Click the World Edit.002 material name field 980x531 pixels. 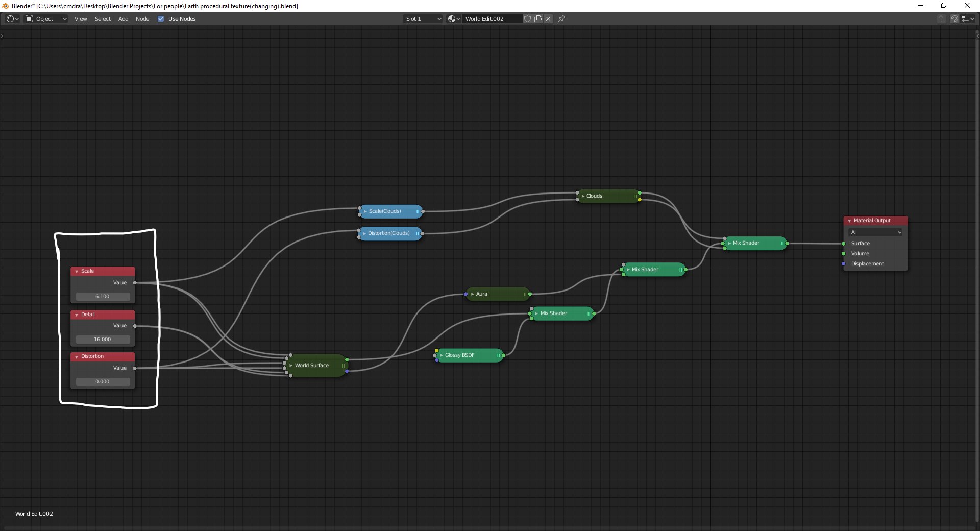(x=492, y=19)
